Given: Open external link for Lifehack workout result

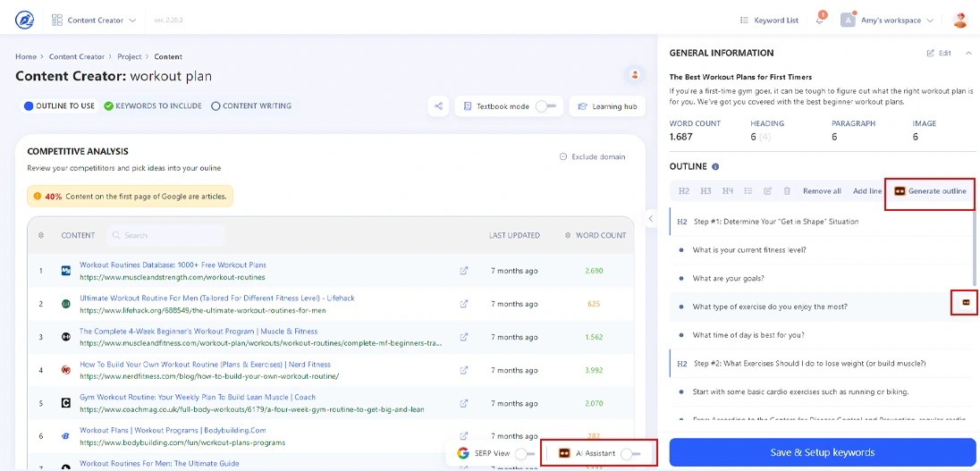Looking at the screenshot, I should (x=463, y=304).
